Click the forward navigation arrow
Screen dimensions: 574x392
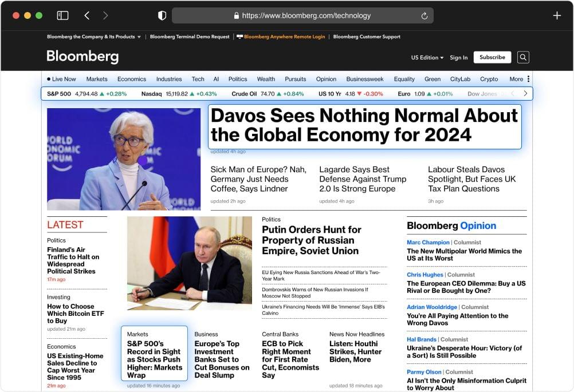point(106,15)
